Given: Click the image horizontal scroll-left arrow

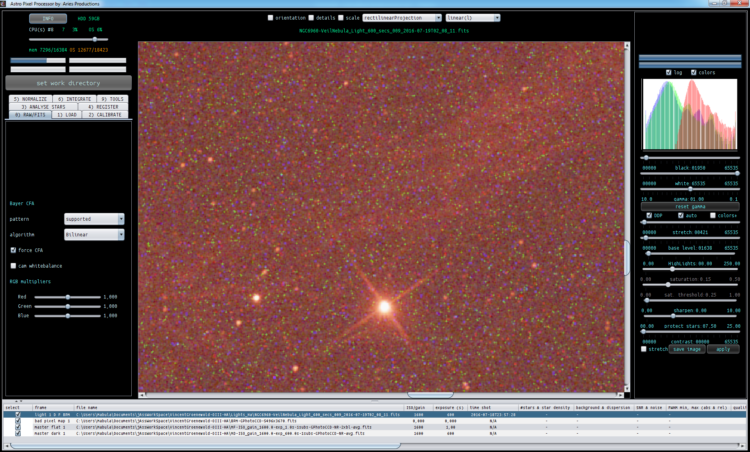Looking at the screenshot, I should (142, 395).
